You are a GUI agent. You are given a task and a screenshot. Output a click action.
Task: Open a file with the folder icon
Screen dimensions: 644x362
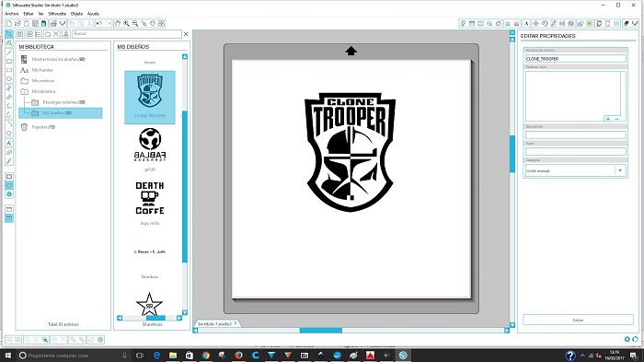click(x=17, y=23)
